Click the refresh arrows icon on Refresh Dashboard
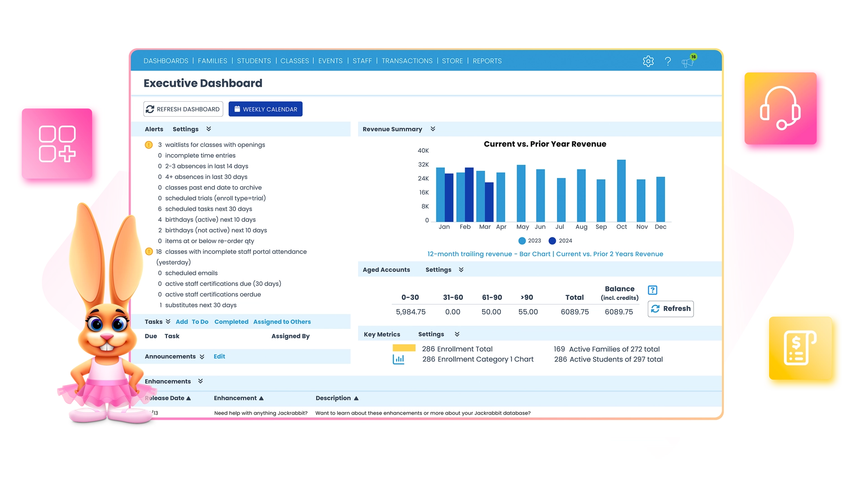Viewport: 868px width, 488px height. [x=149, y=109]
